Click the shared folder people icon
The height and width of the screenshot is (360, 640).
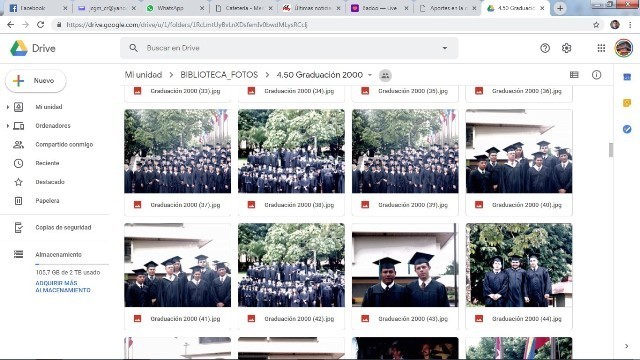click(385, 75)
